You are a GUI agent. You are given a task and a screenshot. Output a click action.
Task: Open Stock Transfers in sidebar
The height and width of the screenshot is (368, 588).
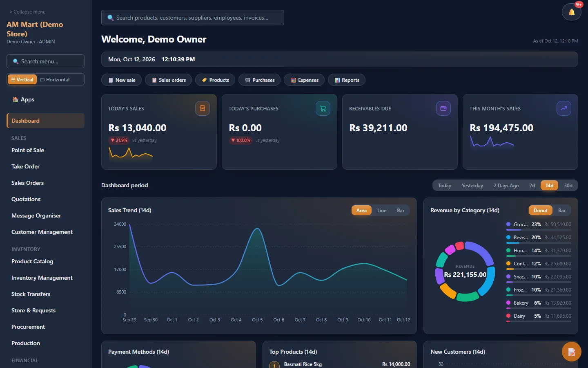click(45, 294)
